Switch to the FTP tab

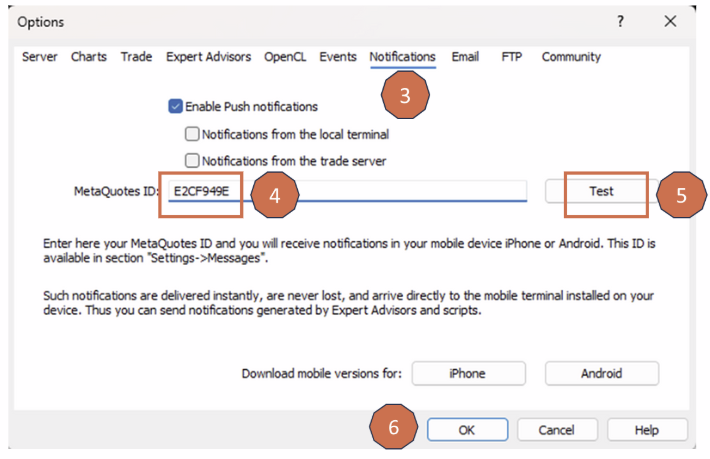(x=511, y=57)
